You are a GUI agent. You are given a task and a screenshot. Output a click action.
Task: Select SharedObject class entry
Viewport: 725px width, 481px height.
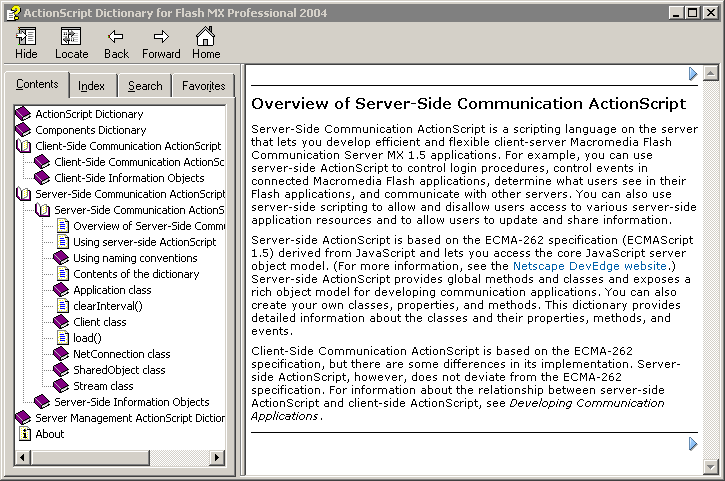click(119, 370)
